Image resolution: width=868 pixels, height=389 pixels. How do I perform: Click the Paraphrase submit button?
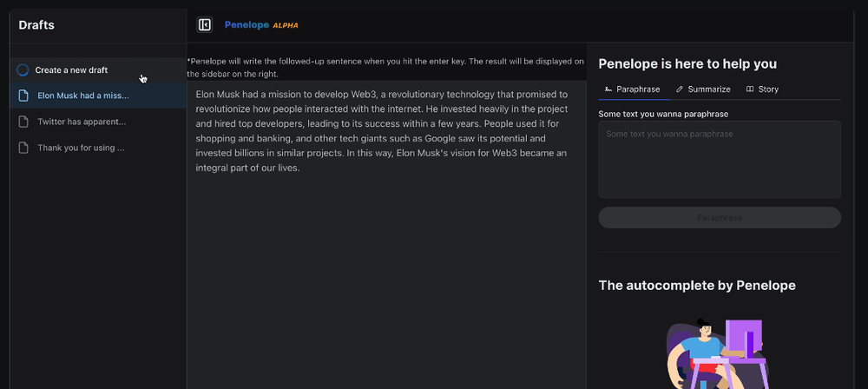click(720, 218)
